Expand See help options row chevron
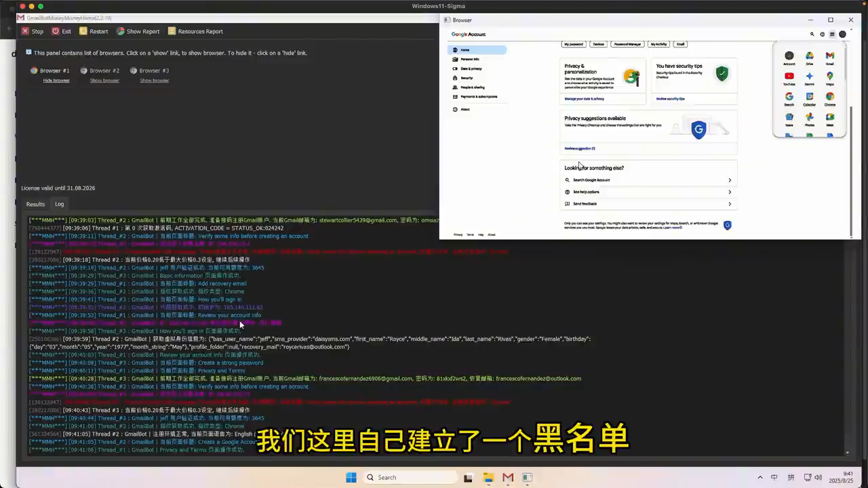Image resolution: width=868 pixels, height=488 pixels. pos(730,192)
